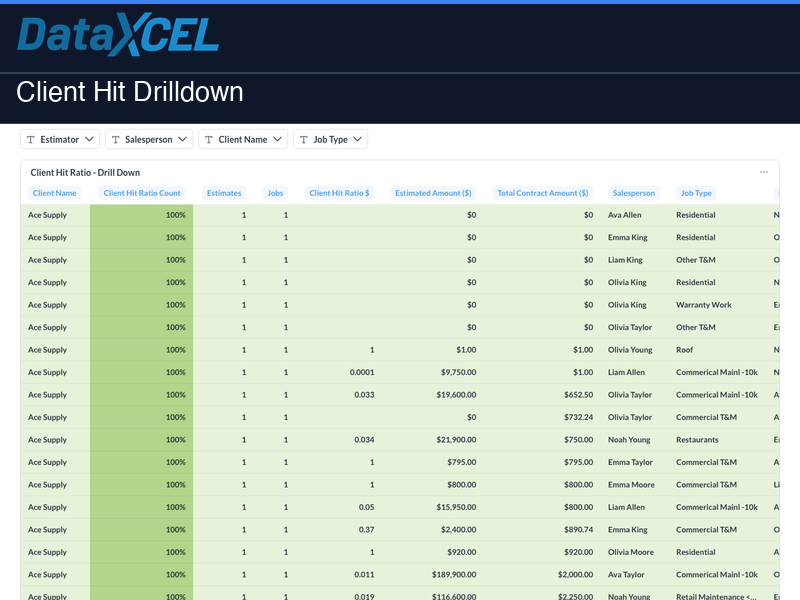Open the card's three-dot options menu
This screenshot has width=800, height=600.
pyautogui.click(x=764, y=172)
